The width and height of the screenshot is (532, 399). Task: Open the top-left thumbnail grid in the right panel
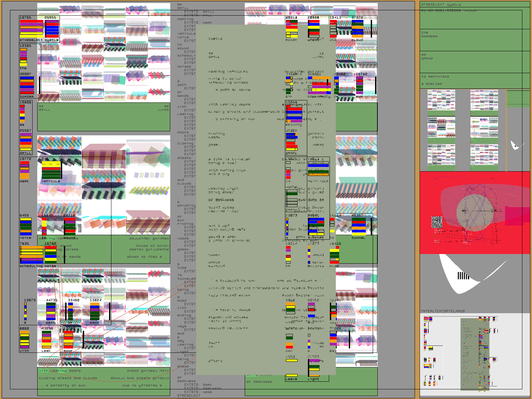(x=441, y=103)
